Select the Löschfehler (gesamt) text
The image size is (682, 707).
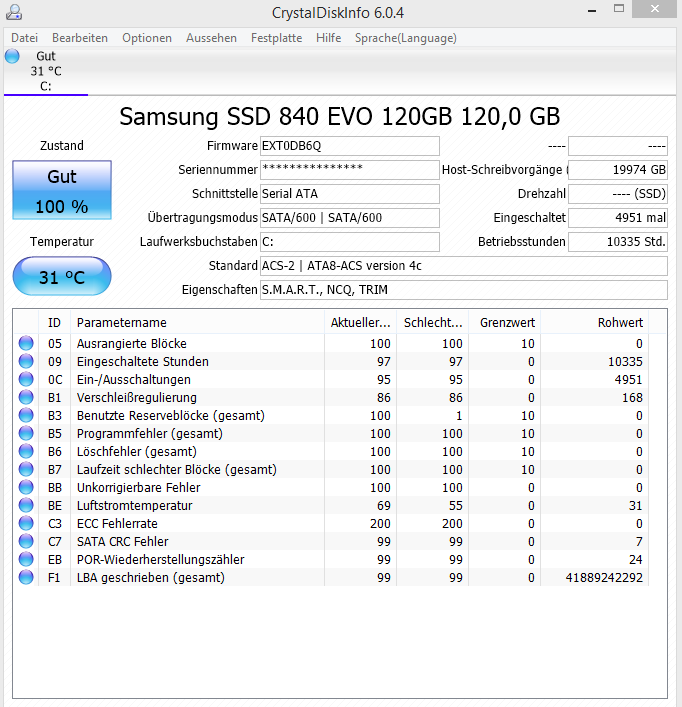point(137,452)
